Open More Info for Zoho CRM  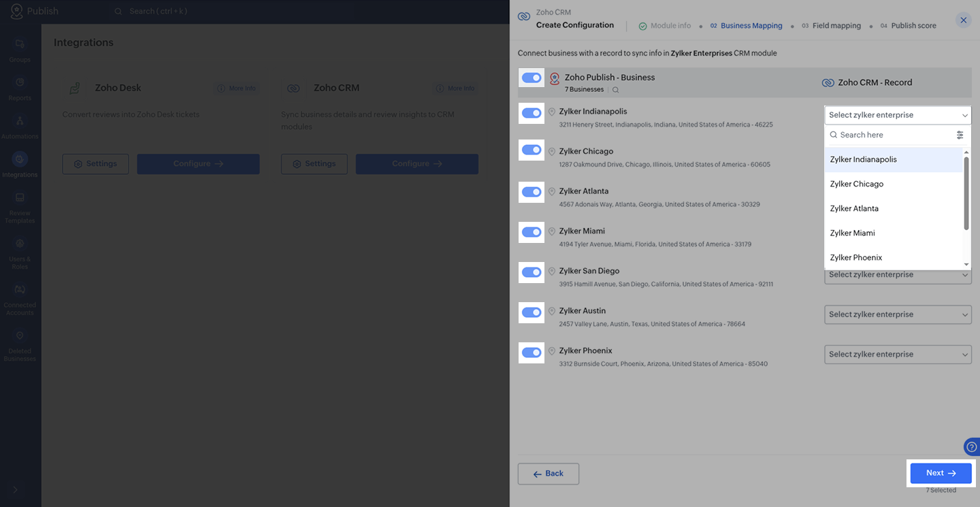point(455,88)
